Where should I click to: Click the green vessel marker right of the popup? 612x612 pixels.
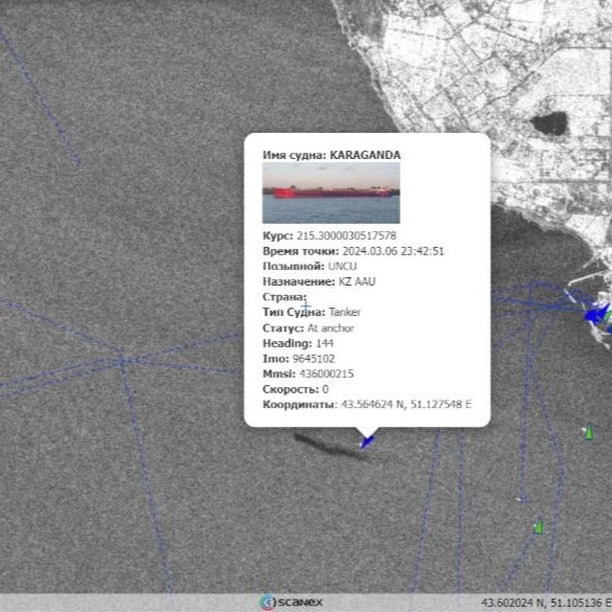[588, 432]
